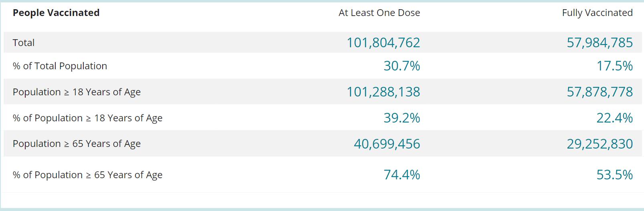
Task: Select the Population ≥ 18 Years of Age label
Action: point(77,92)
